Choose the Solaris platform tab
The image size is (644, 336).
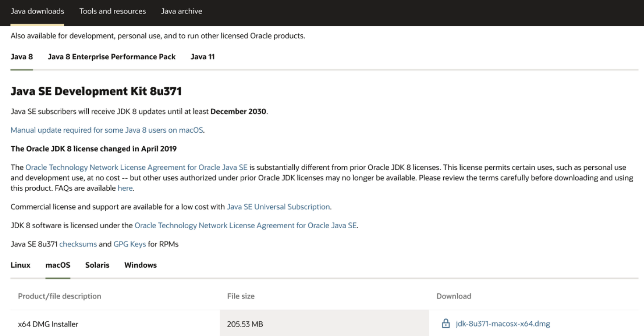[x=97, y=265]
